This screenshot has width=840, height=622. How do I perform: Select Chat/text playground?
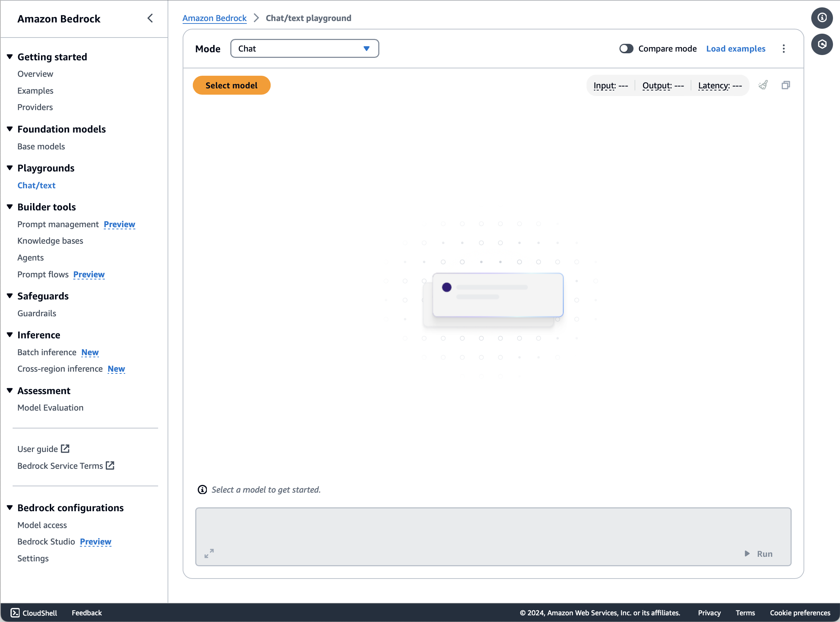36,185
